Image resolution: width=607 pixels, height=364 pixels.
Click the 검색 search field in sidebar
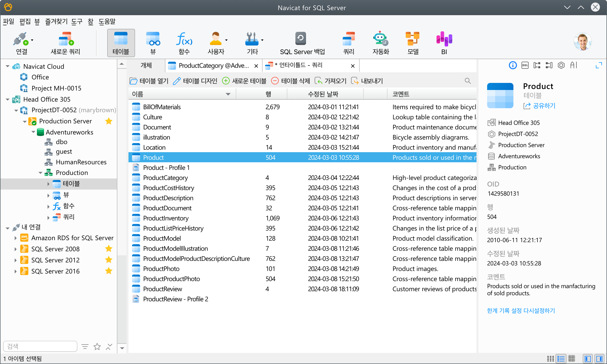(x=40, y=346)
